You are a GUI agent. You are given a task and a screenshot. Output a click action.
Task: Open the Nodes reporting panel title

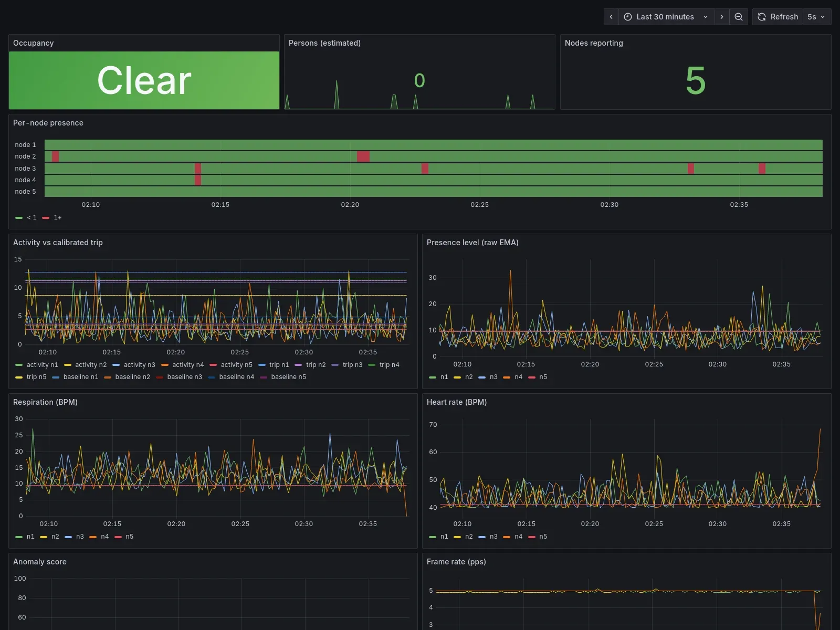click(594, 43)
